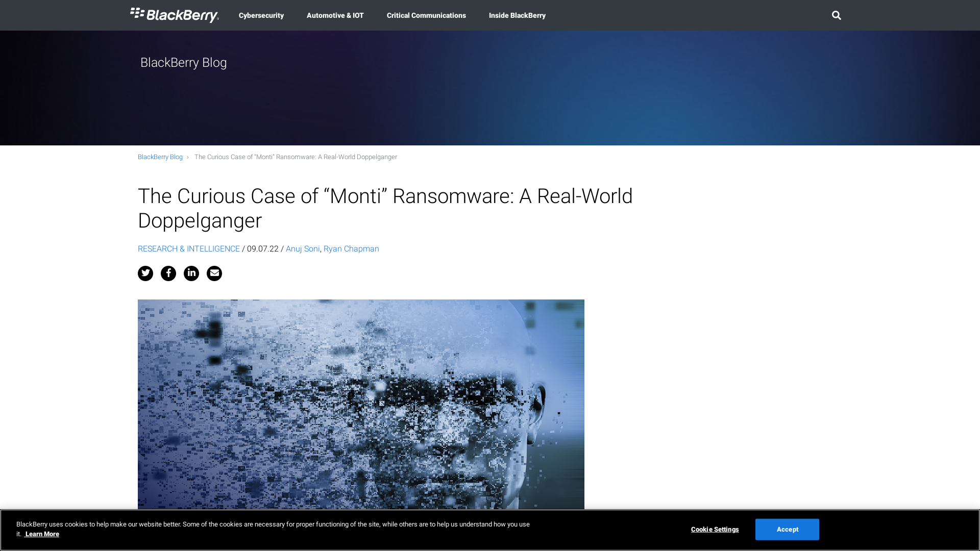Expand Cookie Settings options
The height and width of the screenshot is (551, 980).
point(715,529)
